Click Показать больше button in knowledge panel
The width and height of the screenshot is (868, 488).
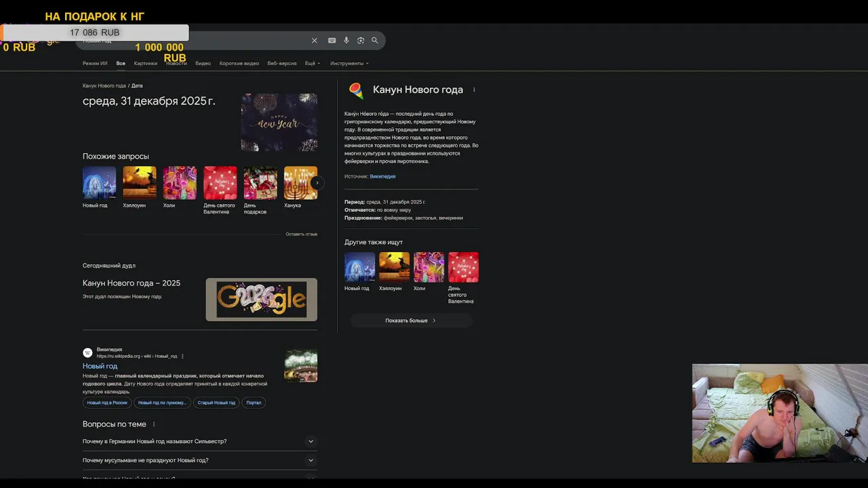[x=411, y=321]
